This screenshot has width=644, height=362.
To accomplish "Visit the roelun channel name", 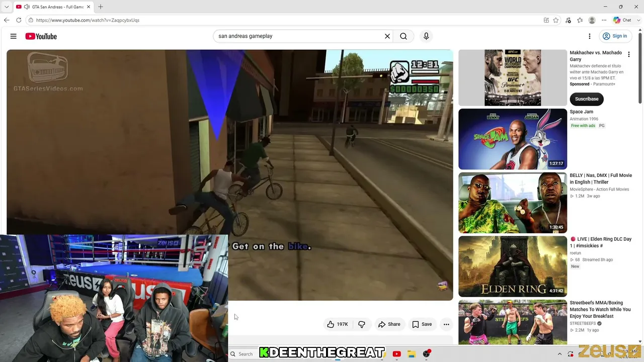I will pyautogui.click(x=575, y=253).
